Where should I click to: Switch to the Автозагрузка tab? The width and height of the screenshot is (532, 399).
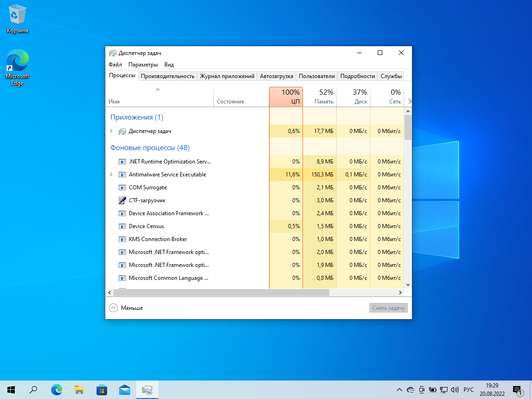[277, 76]
